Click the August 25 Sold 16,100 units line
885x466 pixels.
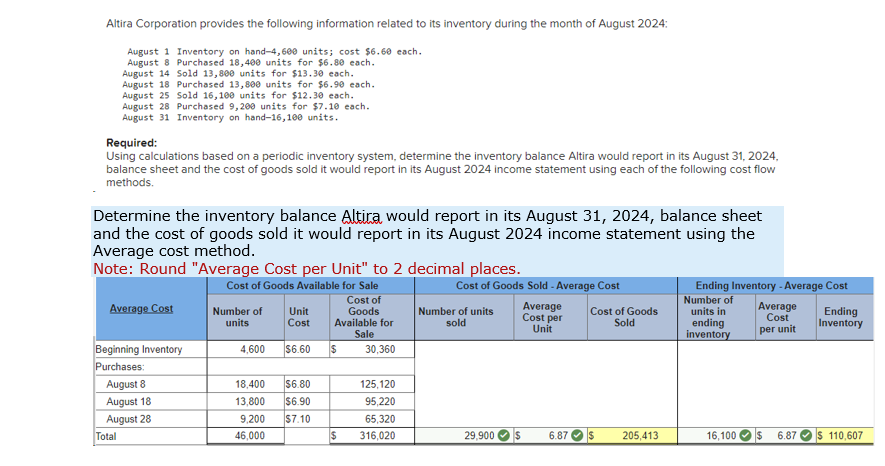(238, 95)
